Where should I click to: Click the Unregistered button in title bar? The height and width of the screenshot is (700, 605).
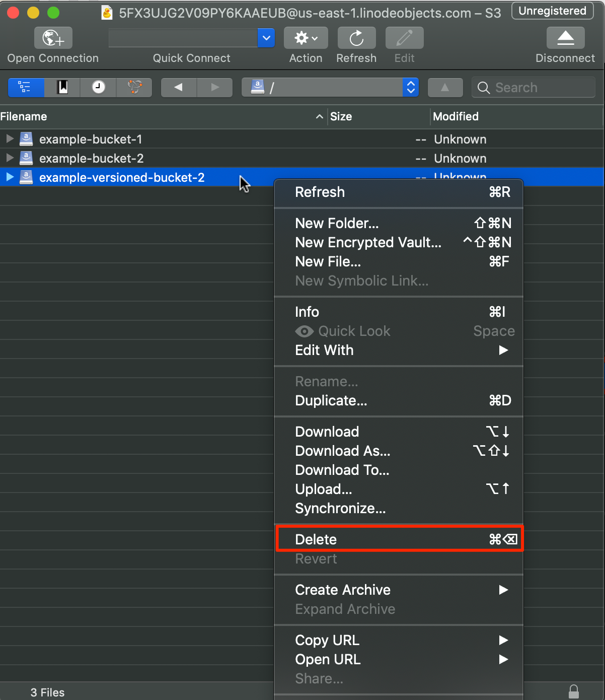point(552,11)
